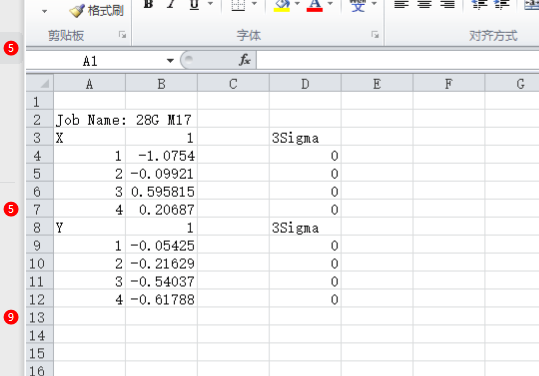
Task: Select the Format Painter (格式刷) tool
Action: 97,11
